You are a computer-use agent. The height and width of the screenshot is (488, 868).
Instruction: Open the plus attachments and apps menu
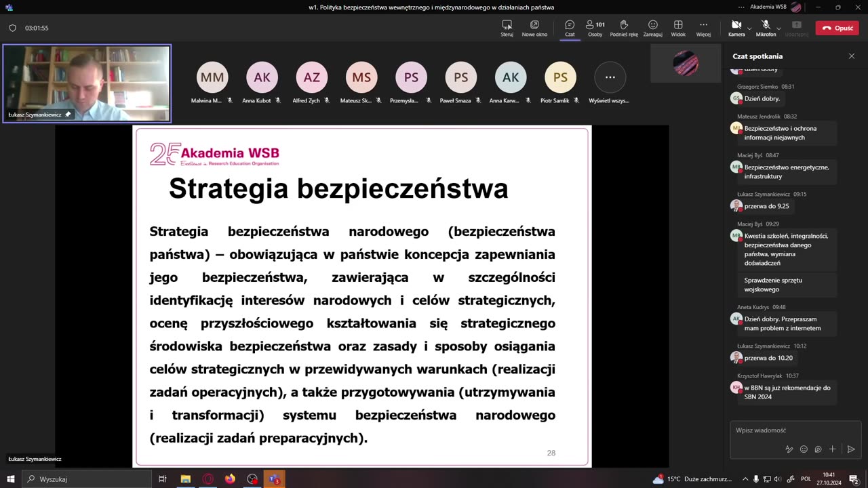[833, 449]
